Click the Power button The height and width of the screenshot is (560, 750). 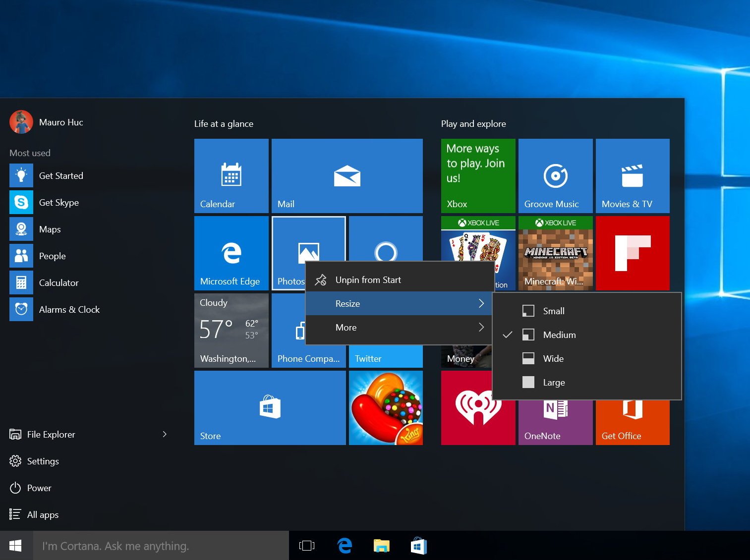pos(39,488)
